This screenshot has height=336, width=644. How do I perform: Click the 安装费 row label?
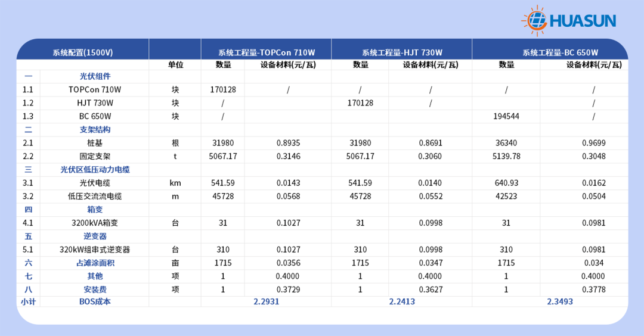point(95,290)
